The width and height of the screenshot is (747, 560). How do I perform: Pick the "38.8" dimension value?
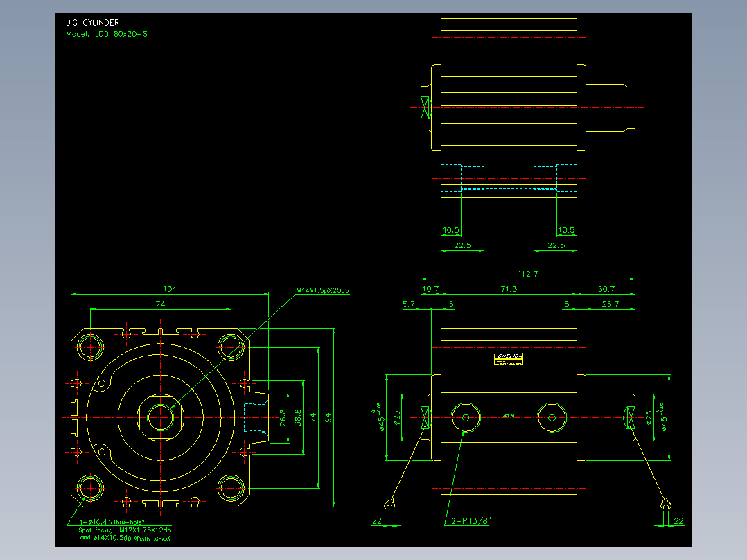298,417
